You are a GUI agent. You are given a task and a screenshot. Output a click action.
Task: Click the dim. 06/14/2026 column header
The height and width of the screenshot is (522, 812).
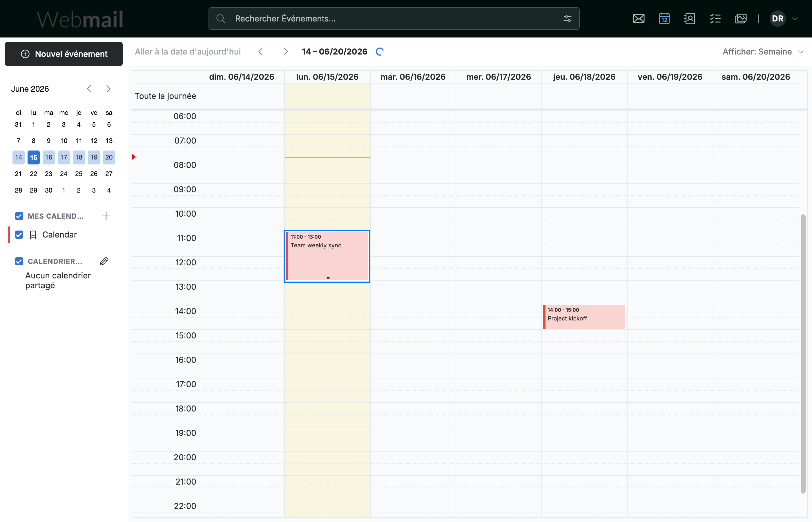pos(242,77)
